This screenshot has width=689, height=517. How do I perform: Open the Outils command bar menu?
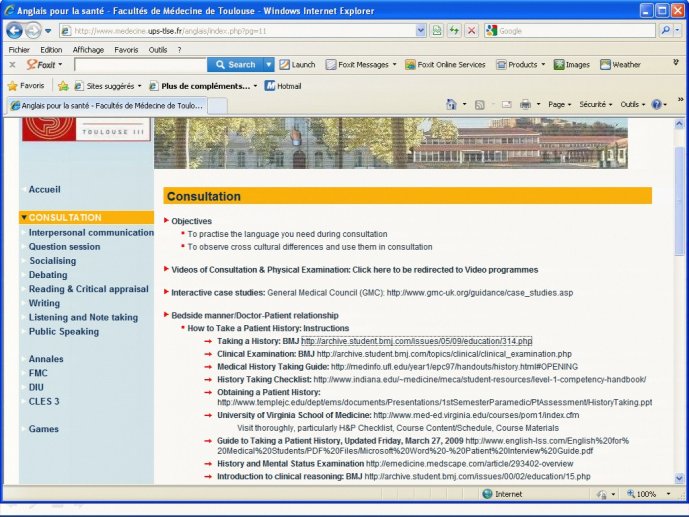(633, 105)
